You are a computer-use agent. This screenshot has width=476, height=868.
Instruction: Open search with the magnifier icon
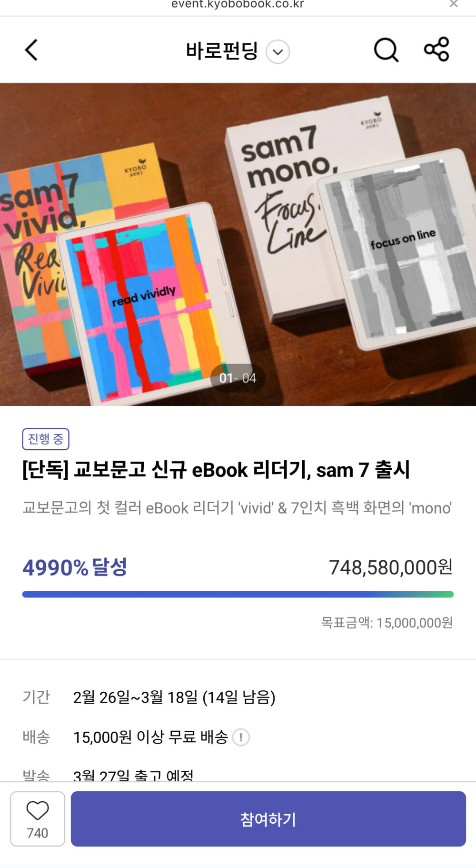tap(386, 50)
